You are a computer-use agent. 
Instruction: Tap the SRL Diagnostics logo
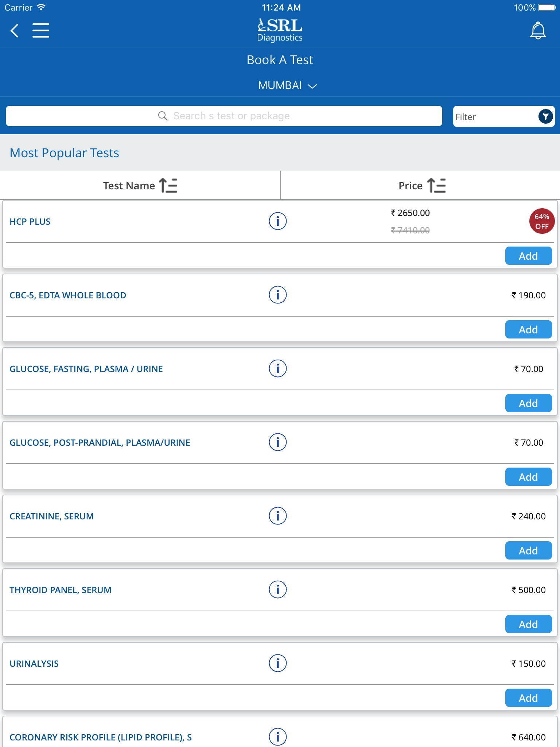click(280, 30)
